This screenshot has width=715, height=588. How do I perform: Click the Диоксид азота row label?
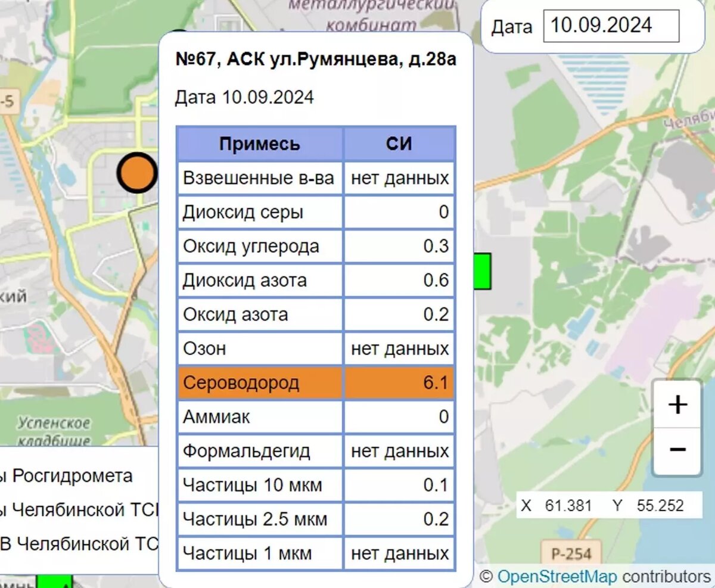(245, 280)
